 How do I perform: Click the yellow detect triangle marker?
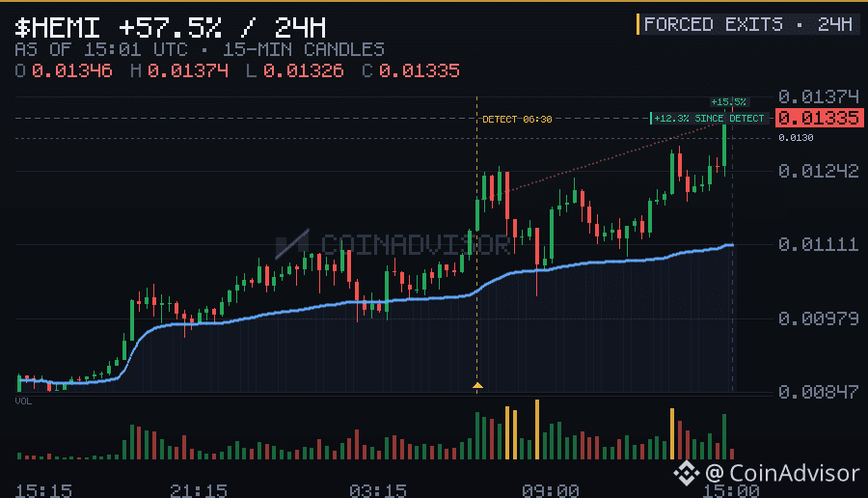[477, 385]
